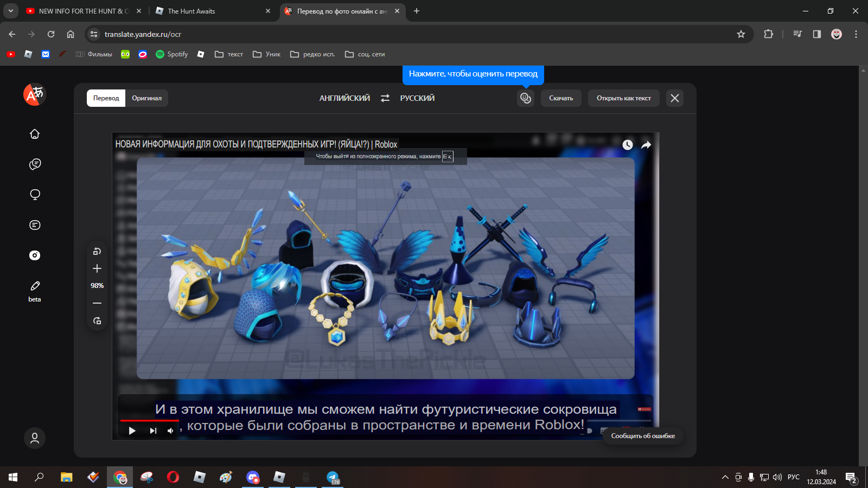This screenshot has width=868, height=488.
Task: Open Chrome profile avatar
Action: tap(837, 34)
